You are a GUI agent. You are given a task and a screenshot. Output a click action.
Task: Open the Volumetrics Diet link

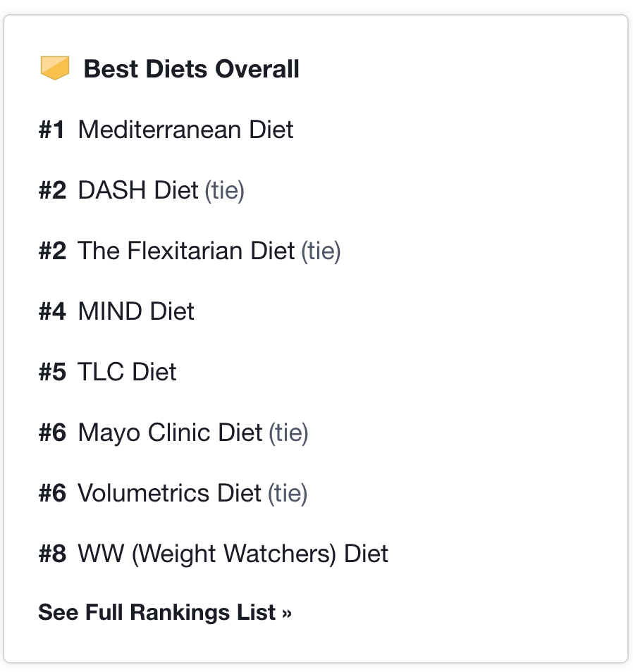(x=169, y=493)
